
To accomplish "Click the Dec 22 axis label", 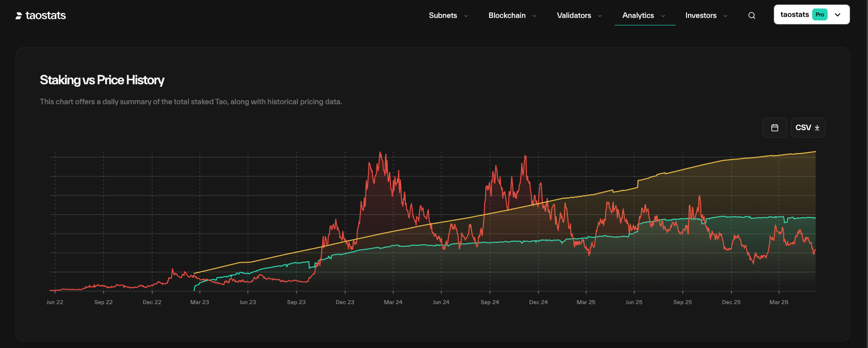I will click(152, 302).
